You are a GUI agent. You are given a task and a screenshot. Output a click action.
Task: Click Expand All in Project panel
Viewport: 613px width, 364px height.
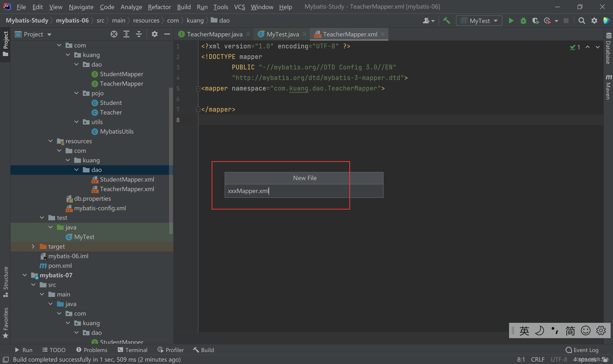point(126,34)
